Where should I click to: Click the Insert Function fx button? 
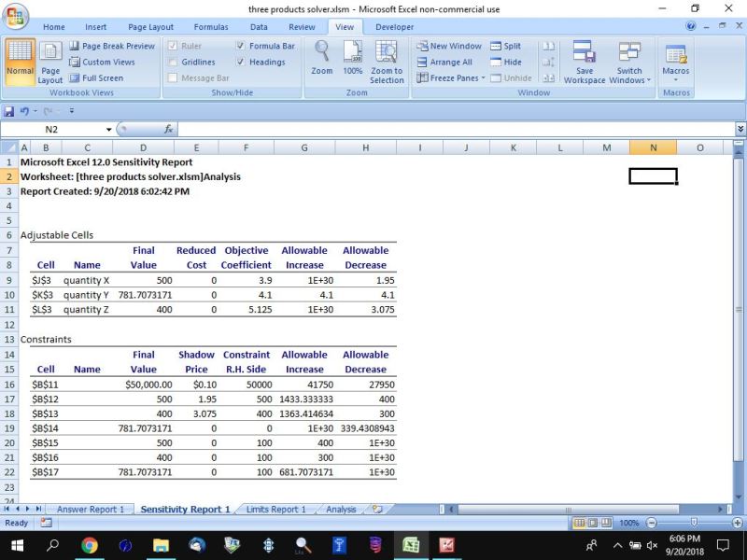[x=168, y=130]
